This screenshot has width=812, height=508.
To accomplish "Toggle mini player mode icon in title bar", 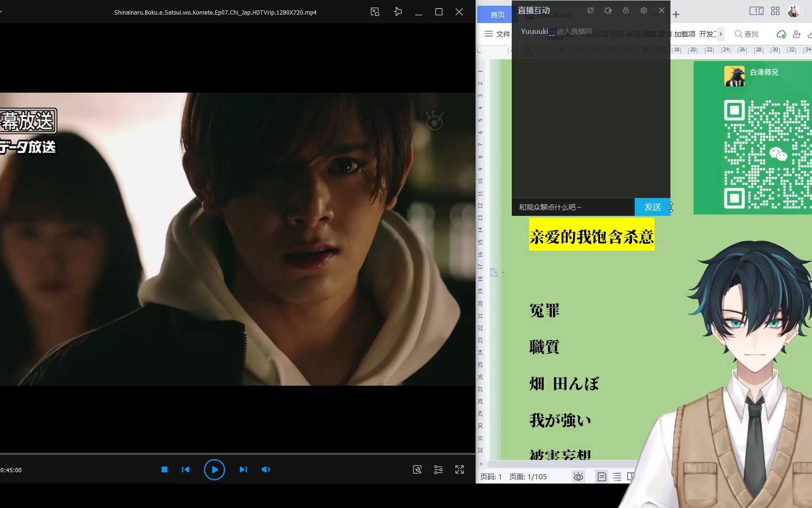I will pyautogui.click(x=375, y=12).
